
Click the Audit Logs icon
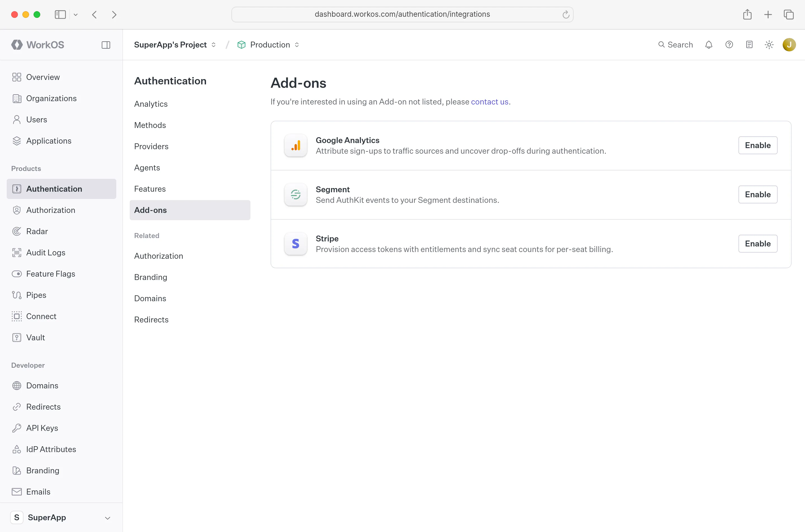point(16,253)
